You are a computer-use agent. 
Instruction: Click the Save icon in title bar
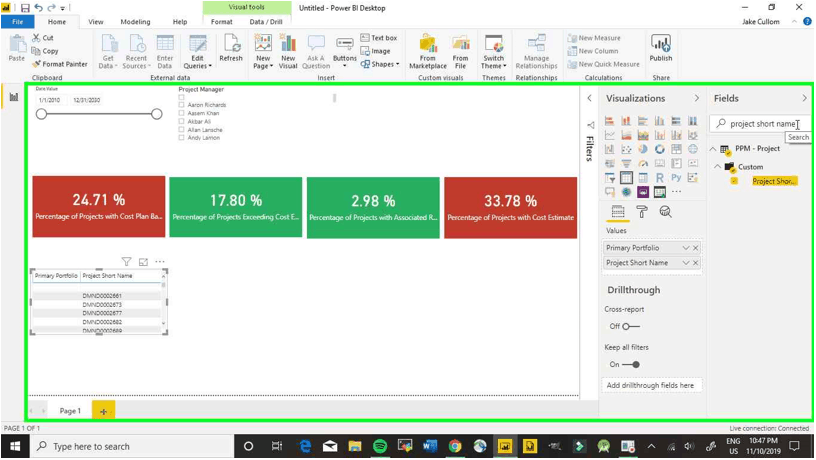click(25, 8)
